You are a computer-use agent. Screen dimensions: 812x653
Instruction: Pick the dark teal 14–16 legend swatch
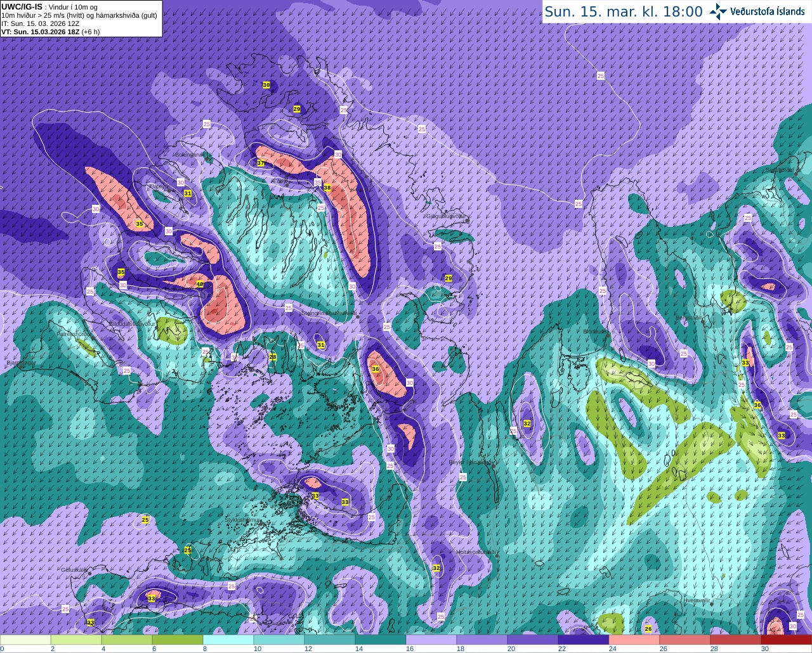381,640
